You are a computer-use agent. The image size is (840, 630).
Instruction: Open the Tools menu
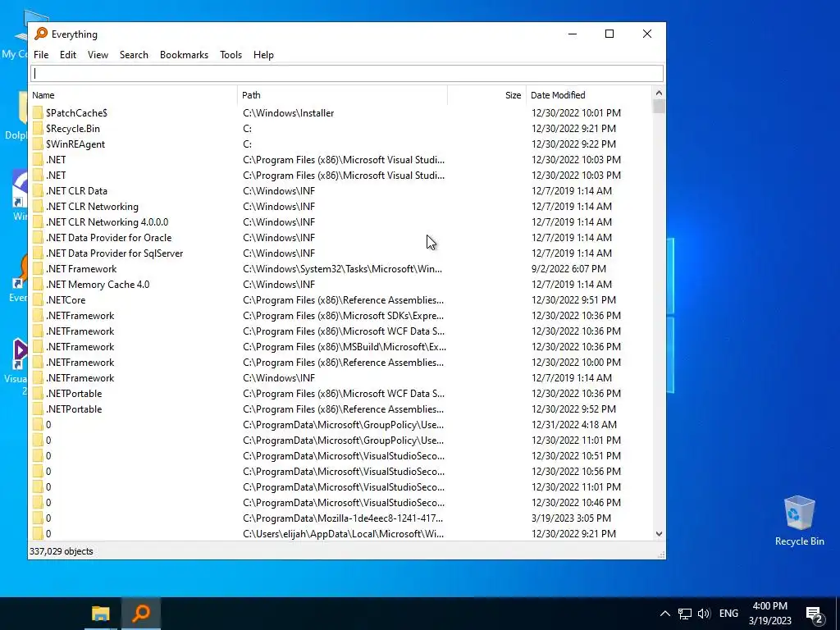point(231,55)
